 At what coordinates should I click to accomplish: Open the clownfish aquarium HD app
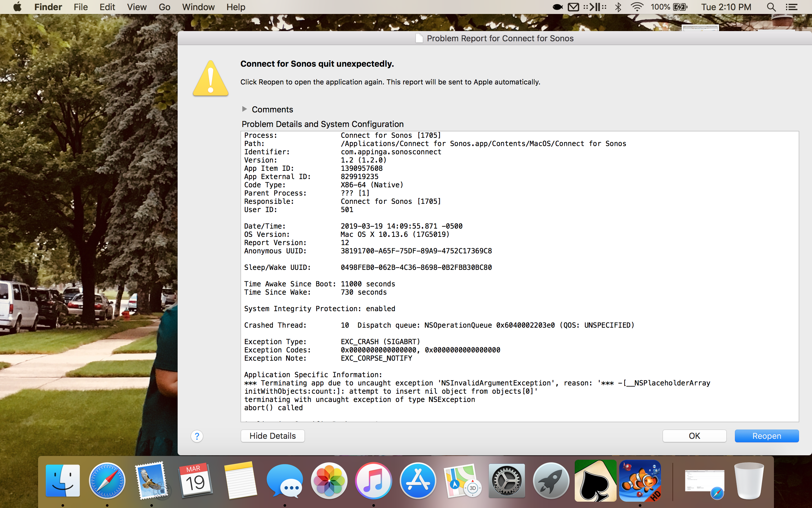pos(640,480)
